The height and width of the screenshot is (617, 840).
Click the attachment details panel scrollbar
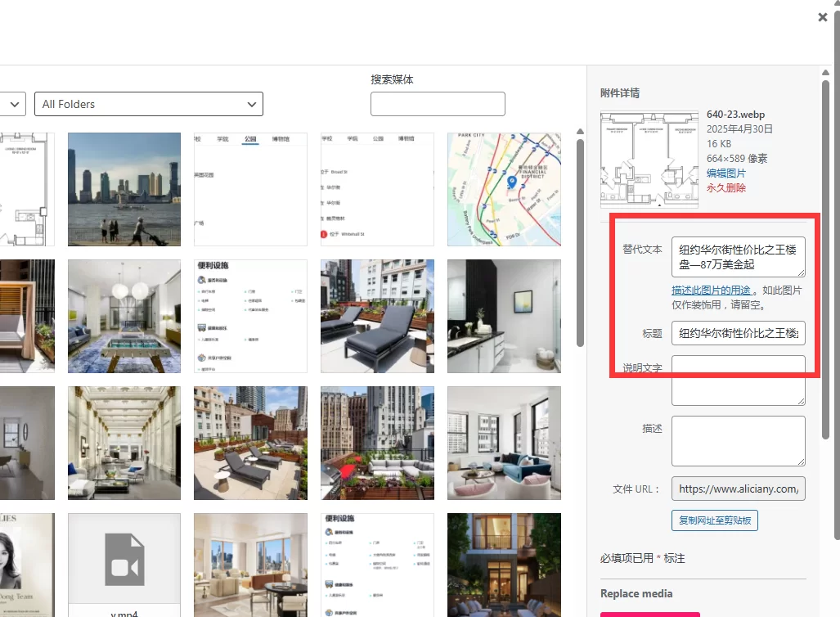pyautogui.click(x=825, y=259)
